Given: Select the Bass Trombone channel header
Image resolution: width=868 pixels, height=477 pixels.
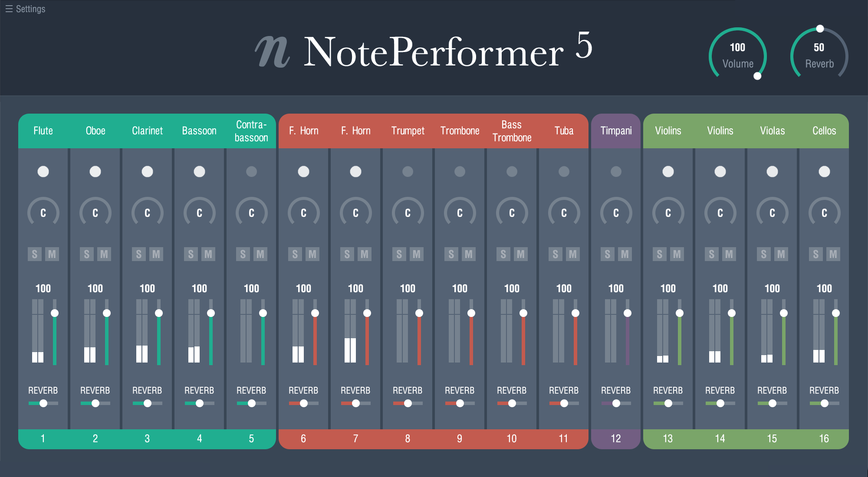Looking at the screenshot, I should [512, 131].
